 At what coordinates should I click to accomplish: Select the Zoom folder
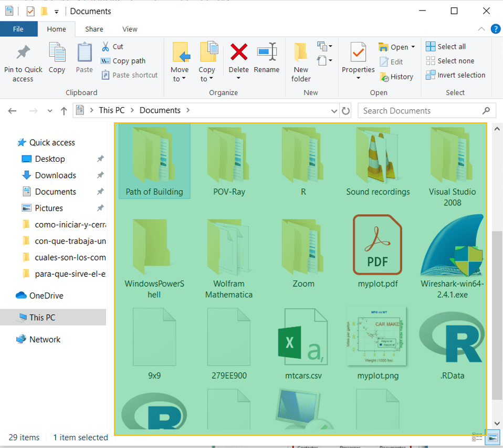tap(303, 253)
